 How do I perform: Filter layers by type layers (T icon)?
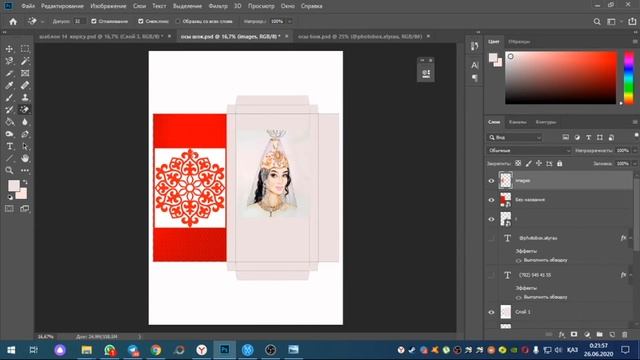(588, 138)
